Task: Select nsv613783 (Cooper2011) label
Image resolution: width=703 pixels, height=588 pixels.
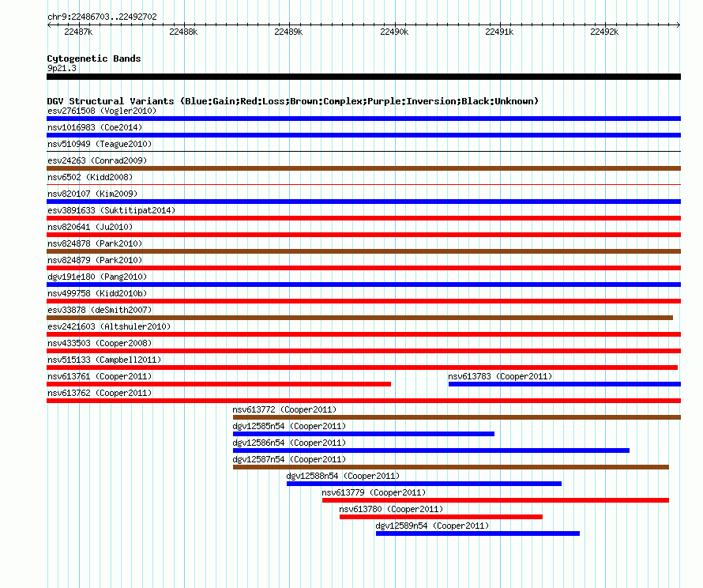Action: [x=500, y=376]
